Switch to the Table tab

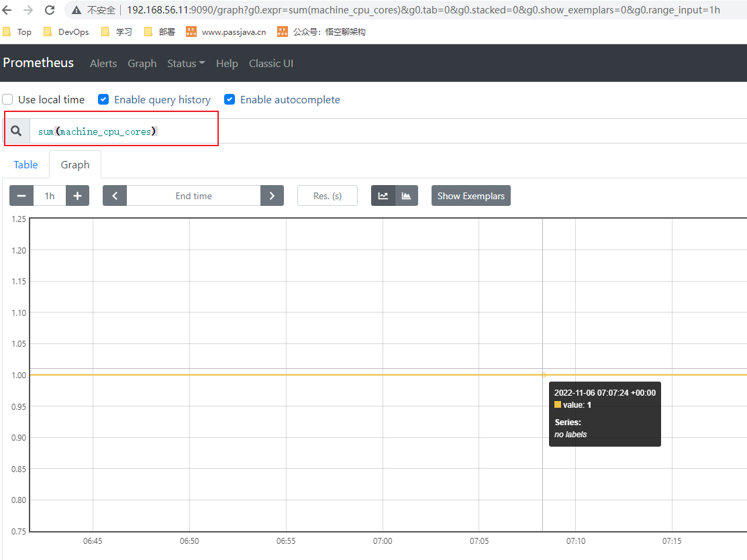tap(26, 165)
